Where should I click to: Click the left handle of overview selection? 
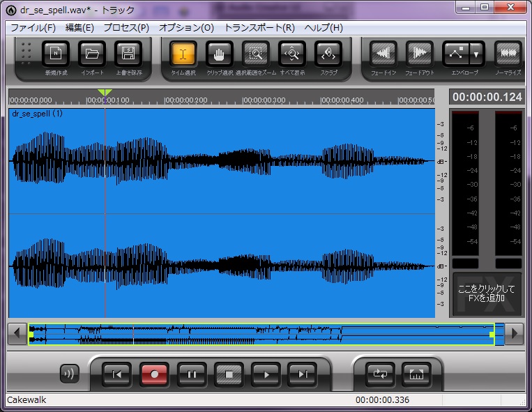[x=31, y=335]
